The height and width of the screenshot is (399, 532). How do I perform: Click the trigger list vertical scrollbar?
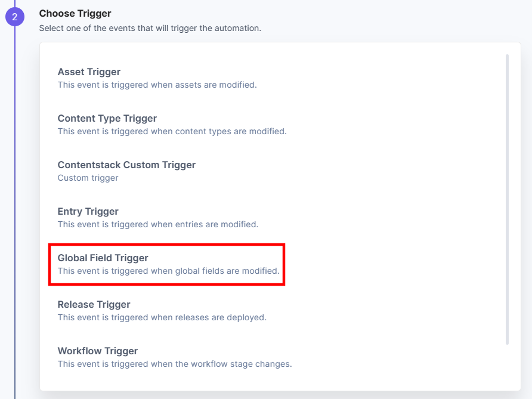(507, 199)
